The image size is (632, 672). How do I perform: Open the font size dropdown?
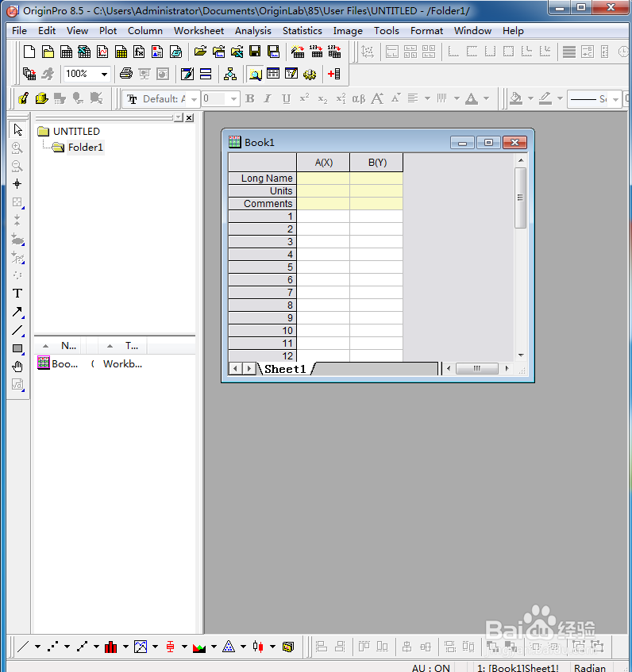[x=233, y=99]
